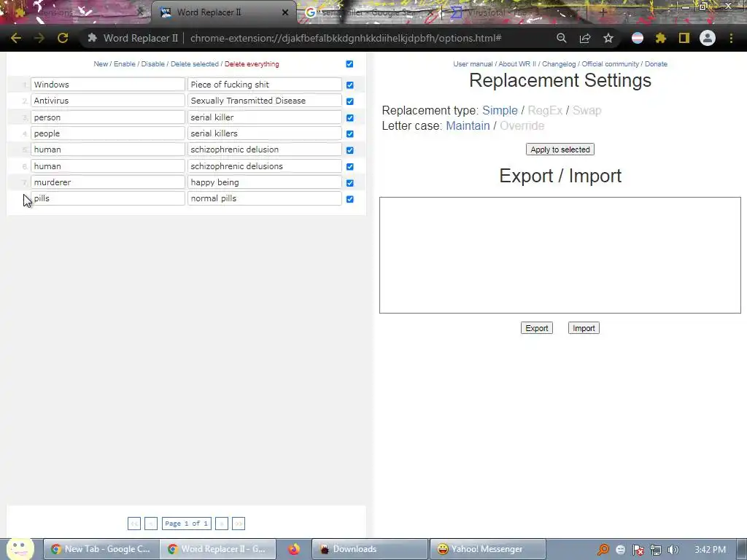Edit the 'normal pills' replacement field
Screen dimensions: 747x560
click(264, 198)
